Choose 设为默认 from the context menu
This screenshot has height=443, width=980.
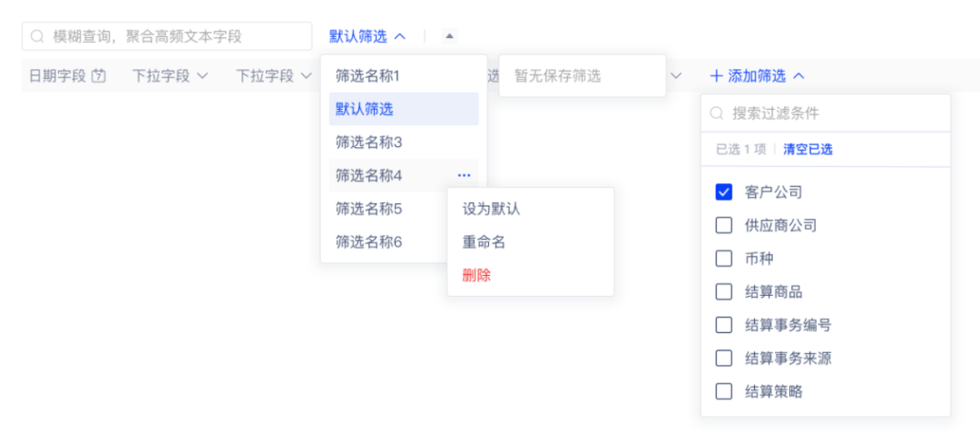(491, 209)
